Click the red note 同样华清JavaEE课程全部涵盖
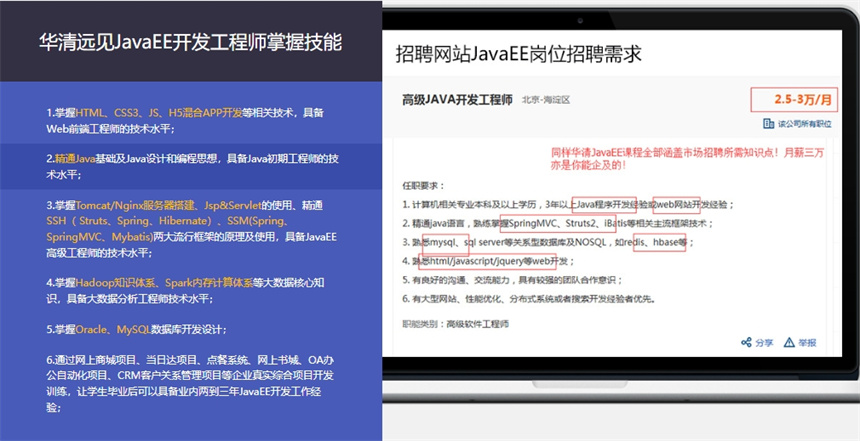Image resolution: width=860 pixels, height=441 pixels. (x=687, y=159)
